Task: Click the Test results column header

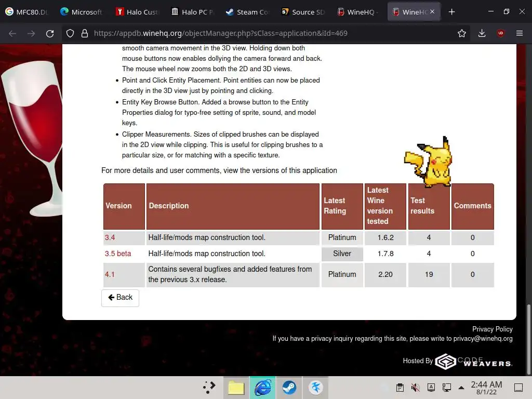Action: click(429, 206)
